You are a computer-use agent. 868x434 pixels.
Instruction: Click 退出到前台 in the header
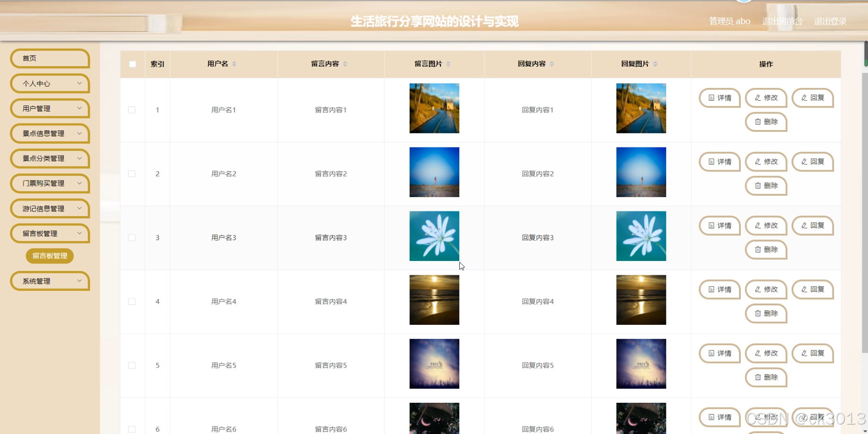tap(782, 21)
